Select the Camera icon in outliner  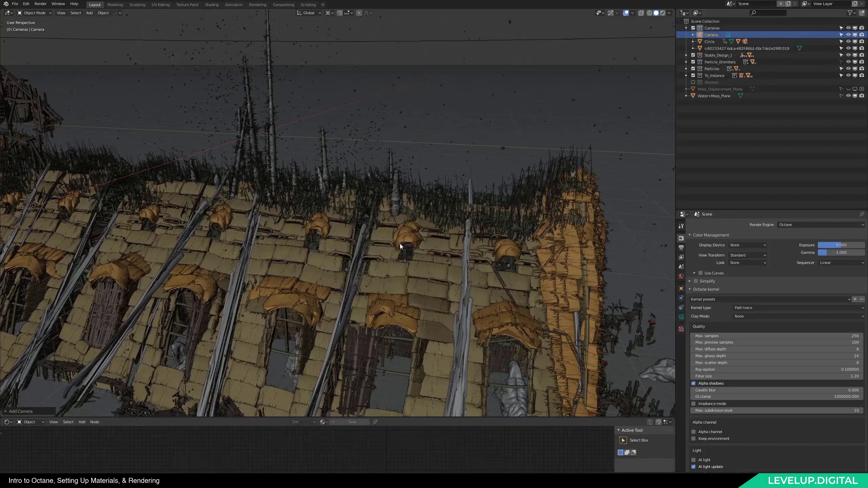tap(701, 35)
